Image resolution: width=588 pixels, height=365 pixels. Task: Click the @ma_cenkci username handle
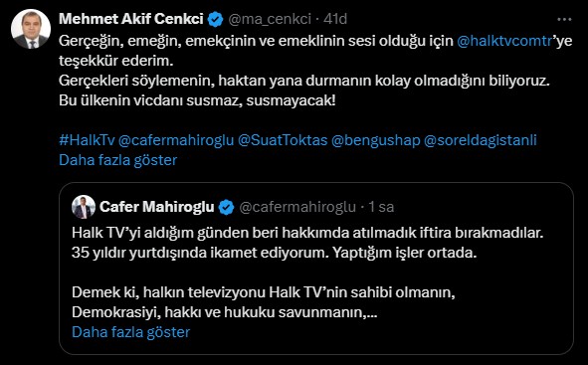[x=270, y=19]
